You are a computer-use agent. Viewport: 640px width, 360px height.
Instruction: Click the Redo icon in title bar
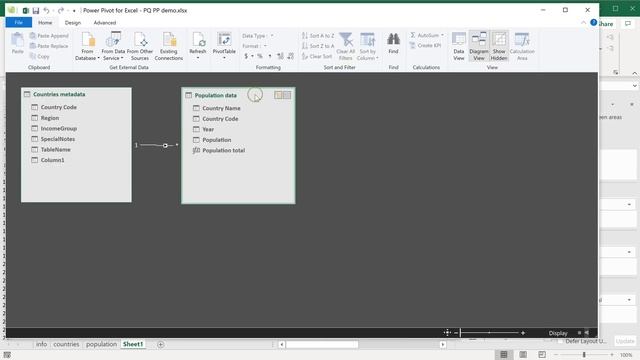61,11
